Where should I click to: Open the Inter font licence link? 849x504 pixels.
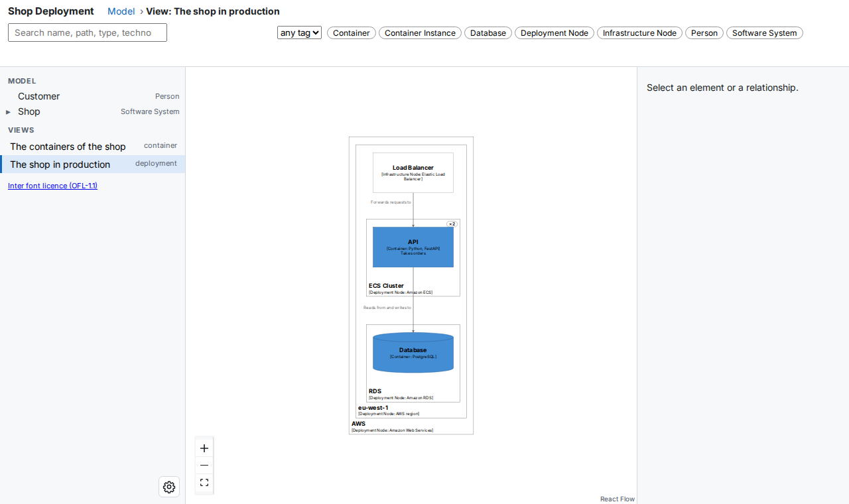52,186
